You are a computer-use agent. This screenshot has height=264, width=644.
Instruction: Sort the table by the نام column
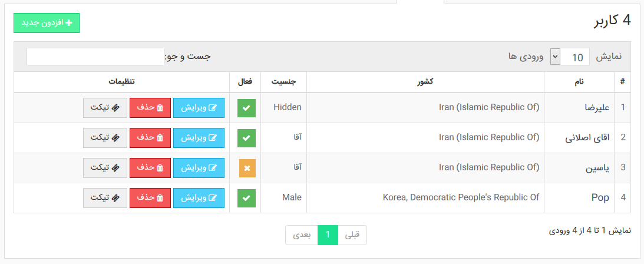click(579, 82)
